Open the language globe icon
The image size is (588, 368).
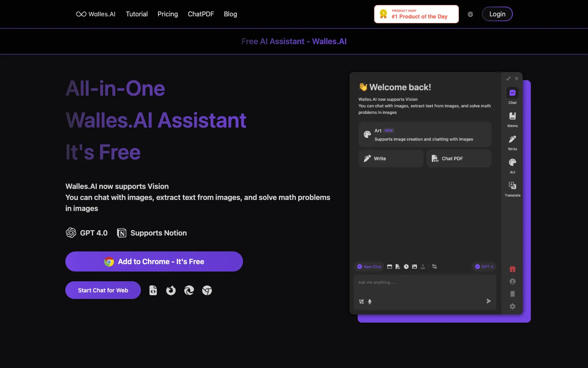pyautogui.click(x=470, y=14)
